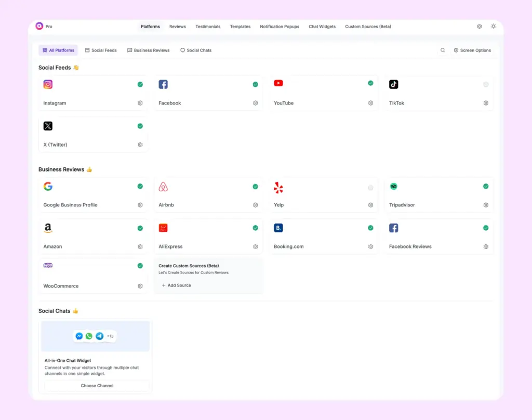Toggle the light/dark theme sun icon
Image resolution: width=532 pixels, height=420 pixels.
pyautogui.click(x=494, y=26)
